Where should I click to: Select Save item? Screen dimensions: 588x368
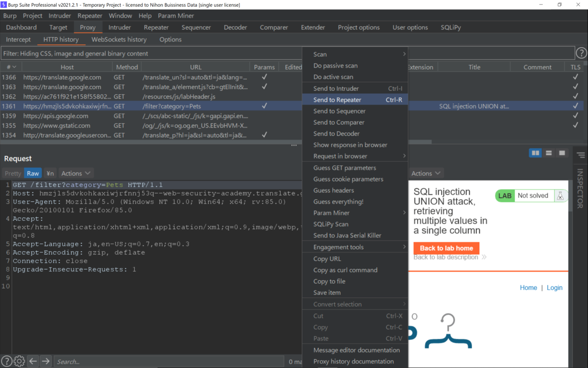tap(355, 292)
